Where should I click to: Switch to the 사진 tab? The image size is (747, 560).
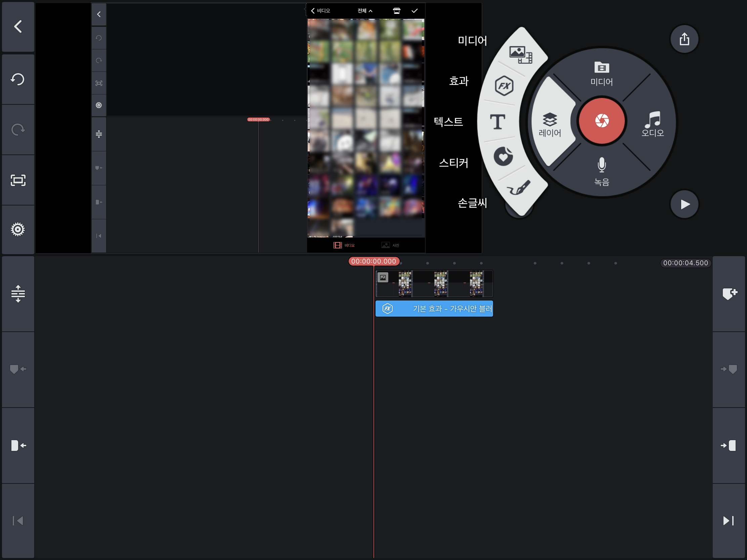coord(390,245)
